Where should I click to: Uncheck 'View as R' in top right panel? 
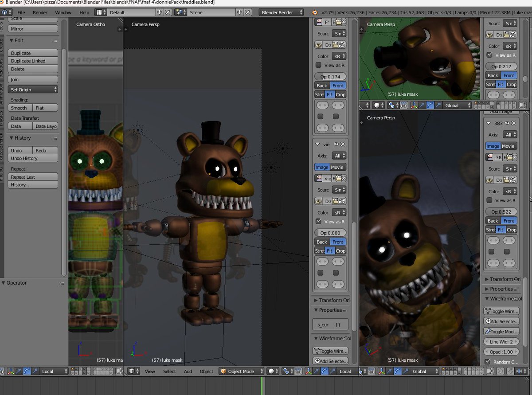point(489,55)
